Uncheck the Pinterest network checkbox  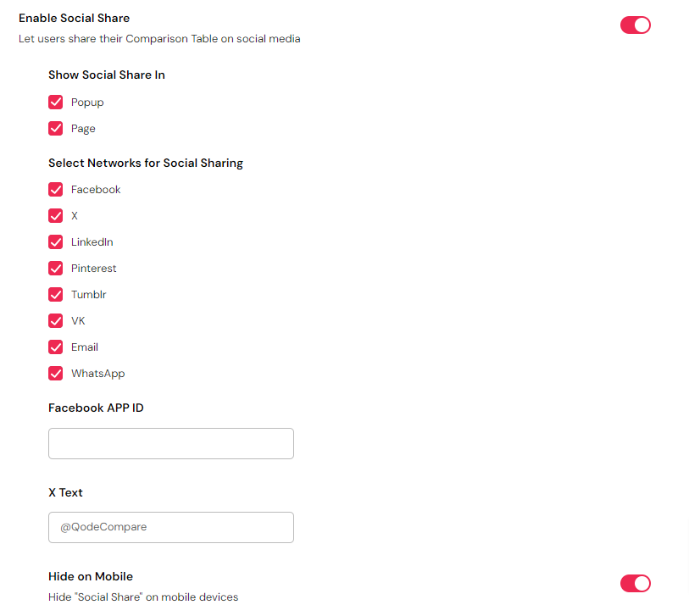56,269
